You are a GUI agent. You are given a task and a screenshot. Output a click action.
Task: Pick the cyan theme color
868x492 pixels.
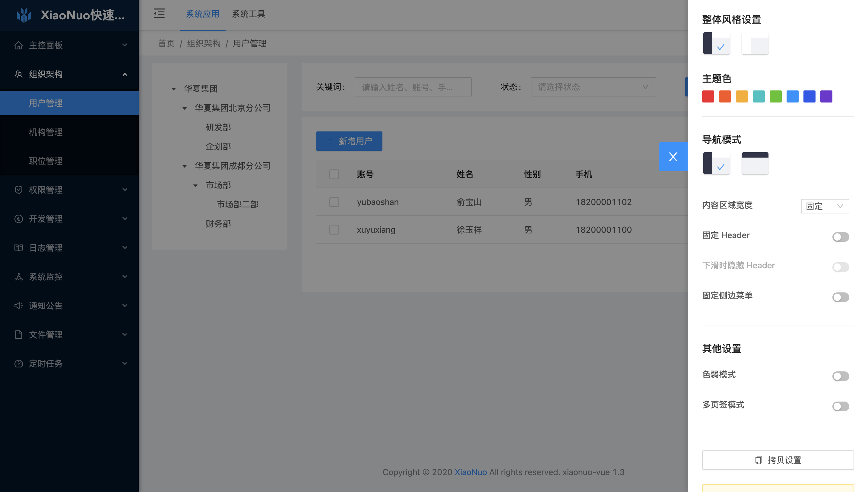(x=759, y=96)
